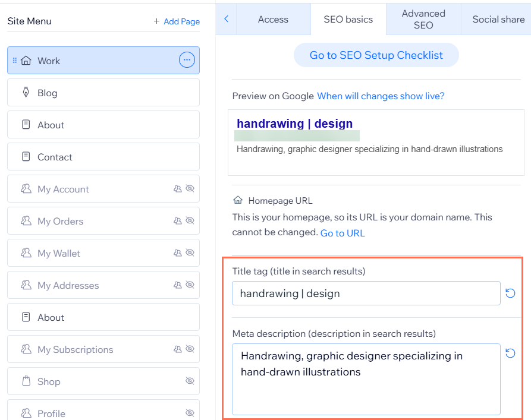The height and width of the screenshot is (420, 531).
Task: Collapse the tab bar with the back chevron
Action: [x=225, y=18]
